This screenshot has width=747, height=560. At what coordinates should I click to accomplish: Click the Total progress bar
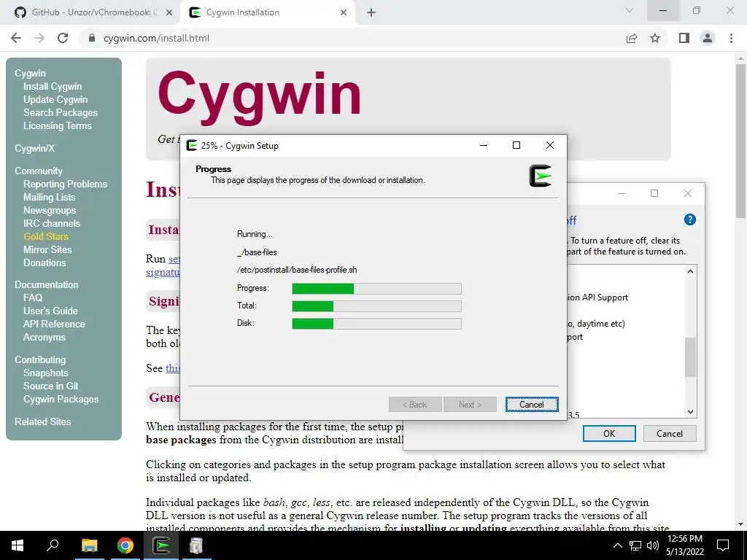click(x=376, y=306)
